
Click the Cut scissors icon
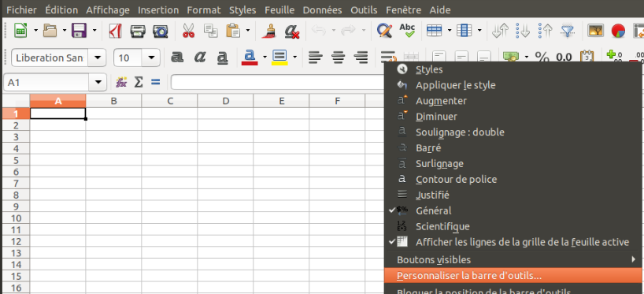[188, 31]
